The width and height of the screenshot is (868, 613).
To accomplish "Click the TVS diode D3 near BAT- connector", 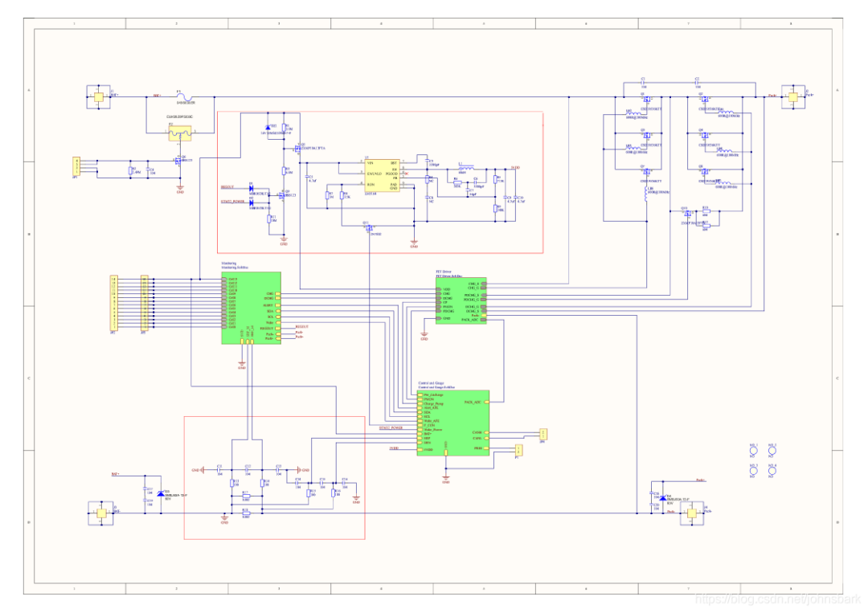I will [161, 493].
